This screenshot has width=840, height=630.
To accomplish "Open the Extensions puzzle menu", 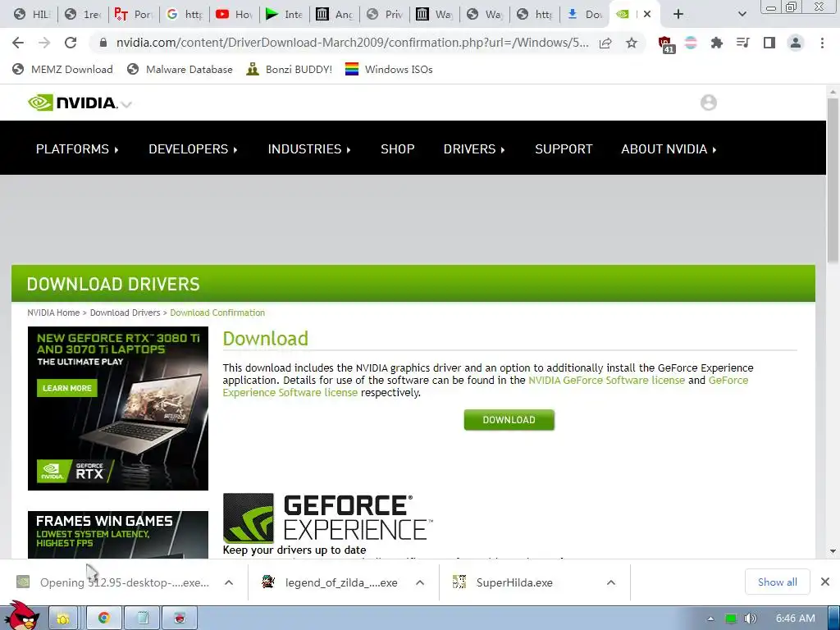I will pyautogui.click(x=716, y=43).
